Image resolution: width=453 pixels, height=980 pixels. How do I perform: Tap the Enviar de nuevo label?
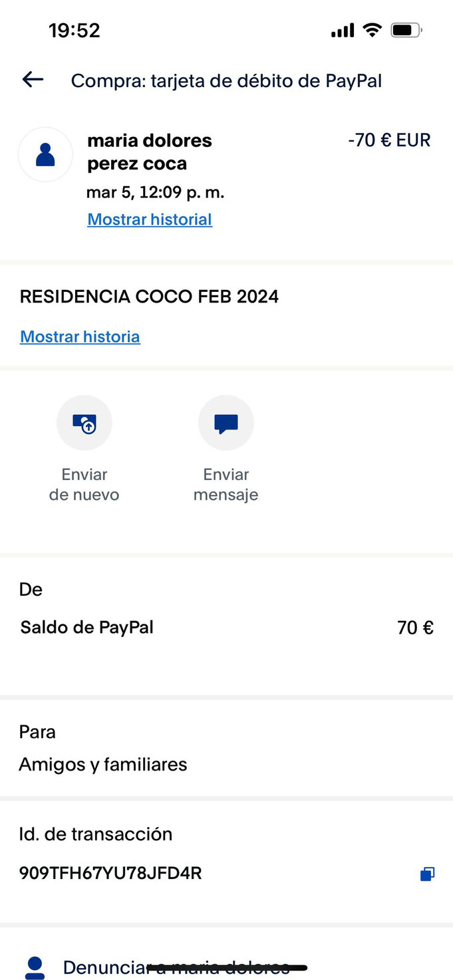coord(84,485)
